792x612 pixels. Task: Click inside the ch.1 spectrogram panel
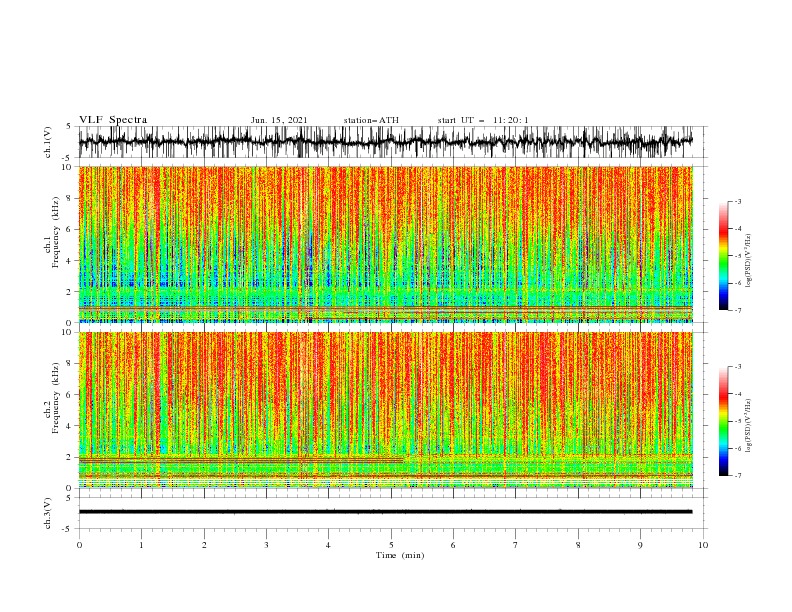[x=386, y=244]
